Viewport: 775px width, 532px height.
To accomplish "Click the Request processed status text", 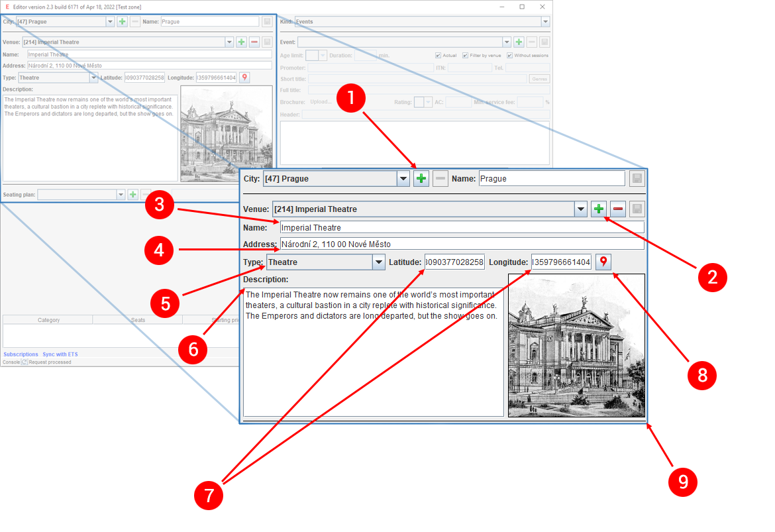I will click(50, 362).
